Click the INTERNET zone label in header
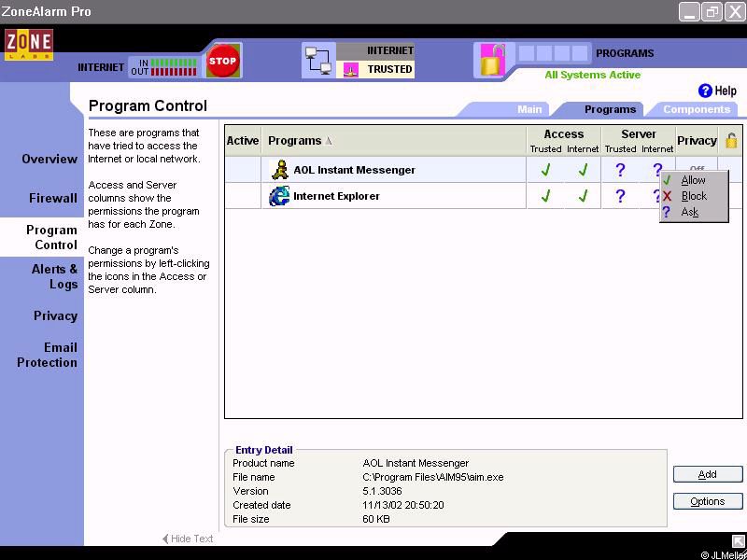The image size is (747, 560). pos(389,50)
